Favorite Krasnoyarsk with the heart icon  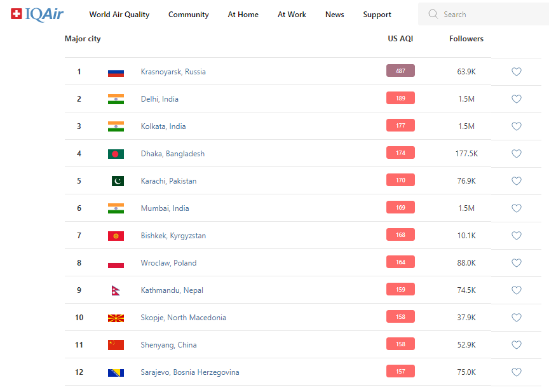click(517, 72)
